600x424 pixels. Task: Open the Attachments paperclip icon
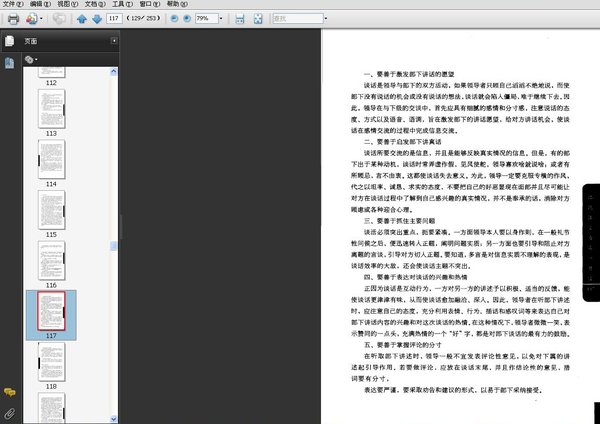[10, 413]
